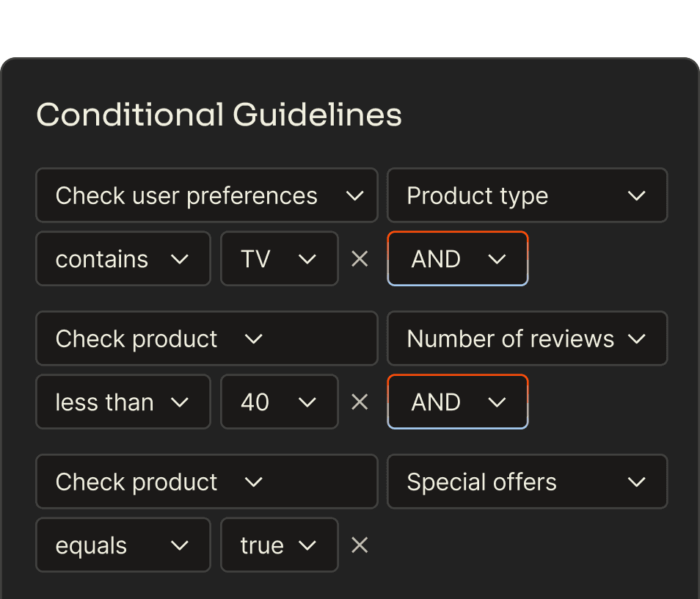Click the chevron on Check user preferences
700x599 pixels.
(x=354, y=195)
